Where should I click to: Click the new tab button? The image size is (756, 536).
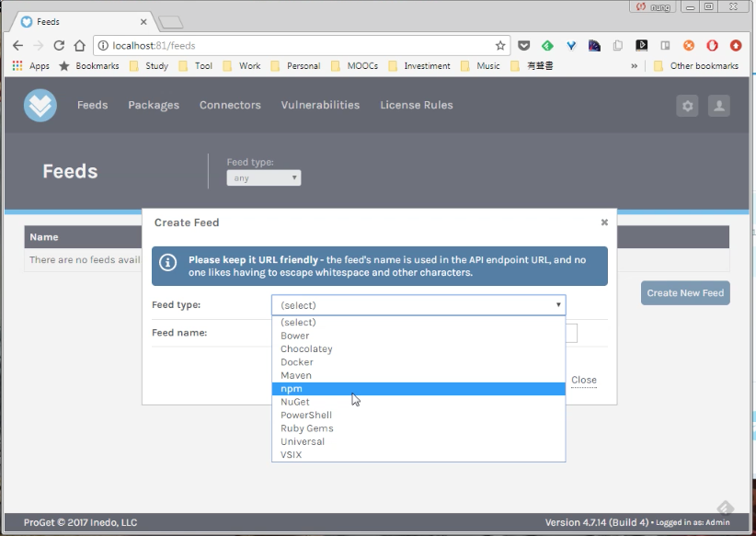(x=171, y=22)
